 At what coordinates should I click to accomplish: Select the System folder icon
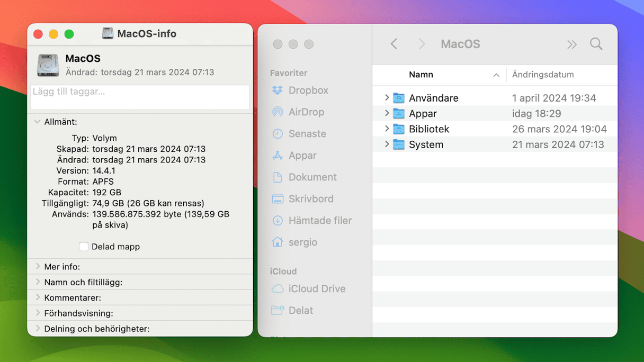tap(399, 144)
